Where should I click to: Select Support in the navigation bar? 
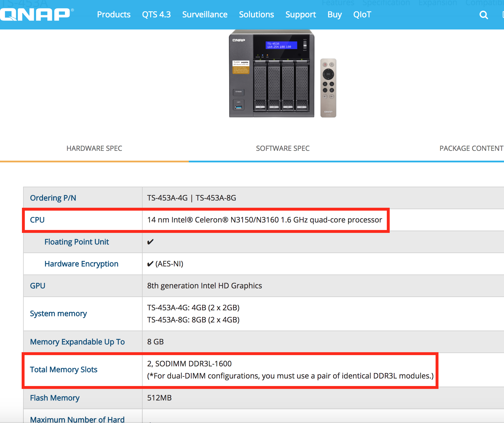[x=300, y=14]
